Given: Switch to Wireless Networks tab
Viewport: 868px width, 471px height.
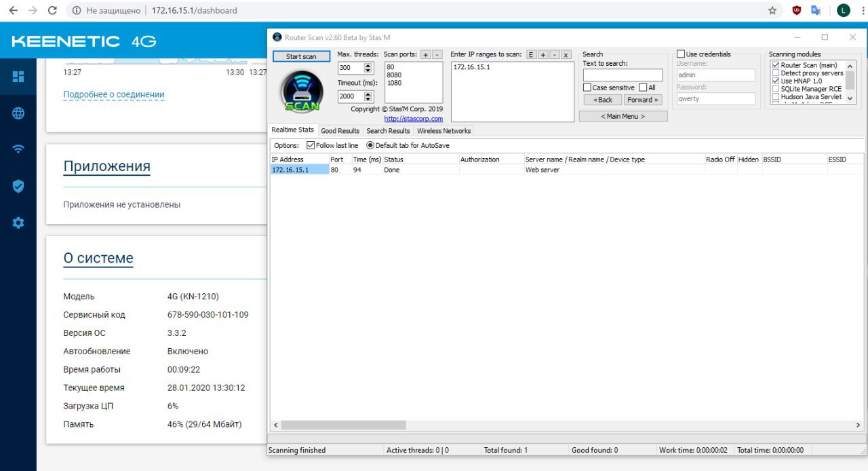Looking at the screenshot, I should [x=443, y=131].
